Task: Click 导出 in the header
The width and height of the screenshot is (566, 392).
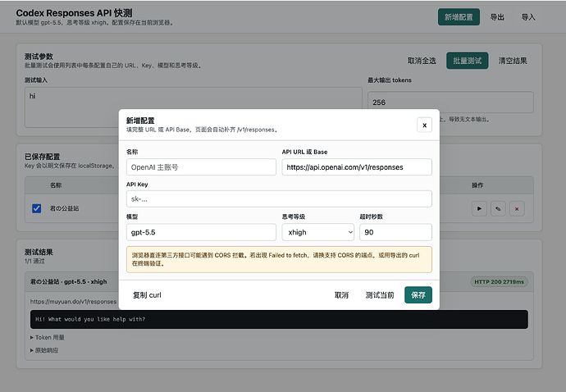Action: (x=497, y=17)
